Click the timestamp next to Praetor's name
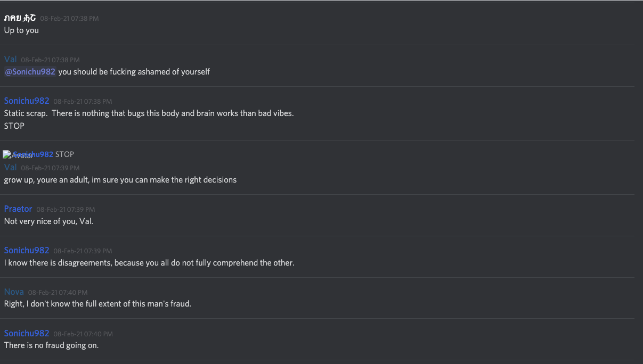This screenshot has width=643, height=364. tap(66, 210)
